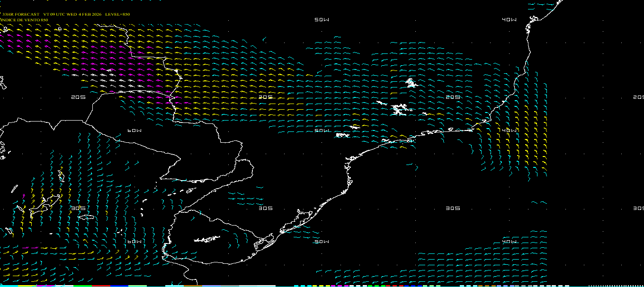Image resolution: width=644 pixels, height=287 pixels.
Task: Pick the red segment in bottom color bar
Action: (101, 286)
